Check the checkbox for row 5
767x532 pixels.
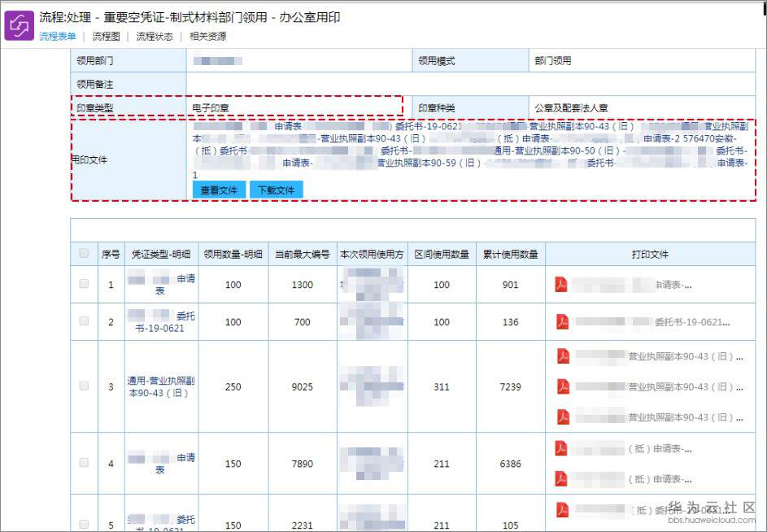(x=84, y=524)
